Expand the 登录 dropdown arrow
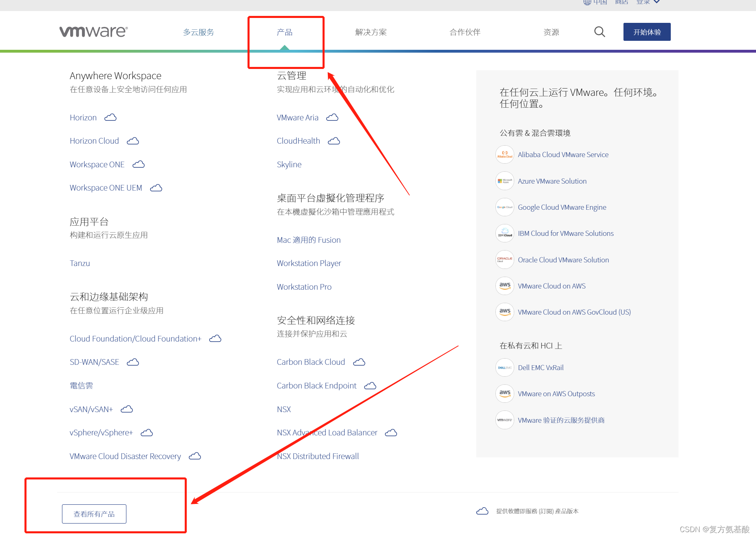Viewport: 756px width, 537px height. tap(657, 2)
